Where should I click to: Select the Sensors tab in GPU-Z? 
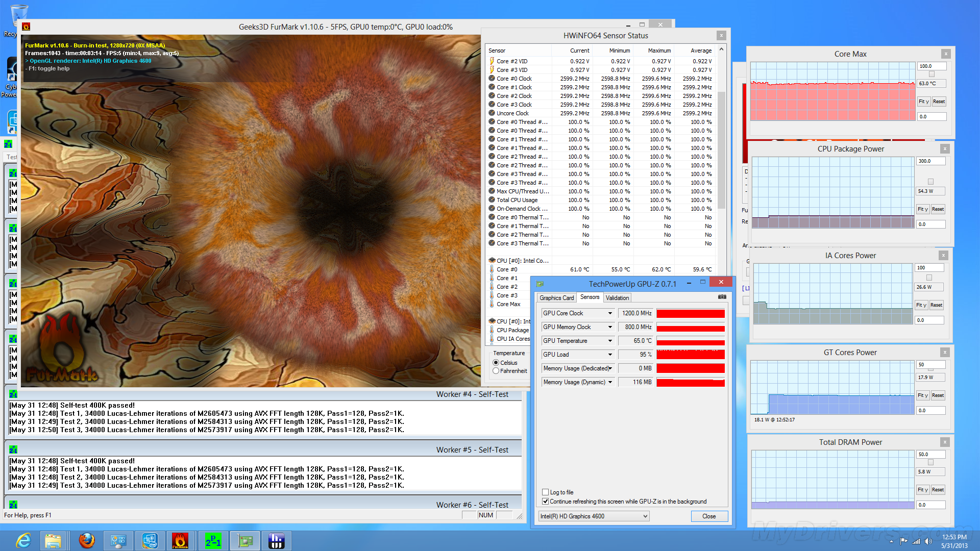(x=590, y=297)
